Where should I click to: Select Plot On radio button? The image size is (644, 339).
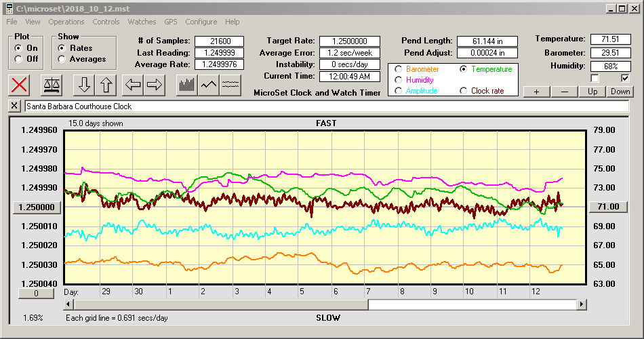pyautogui.click(x=18, y=48)
